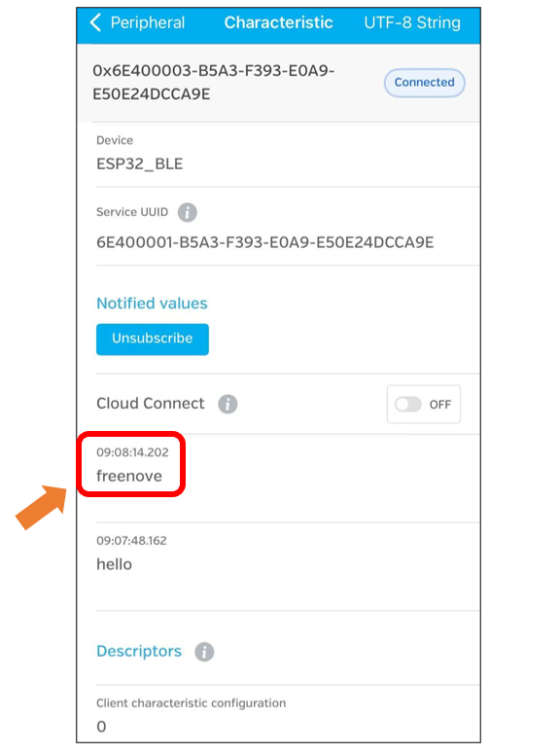Change the UTF-8 String format

pyautogui.click(x=412, y=22)
